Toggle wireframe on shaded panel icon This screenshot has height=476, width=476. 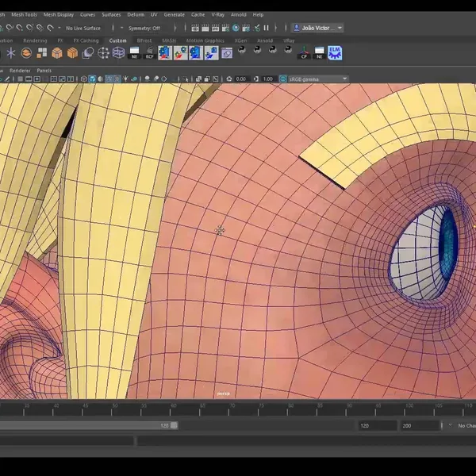(109, 79)
